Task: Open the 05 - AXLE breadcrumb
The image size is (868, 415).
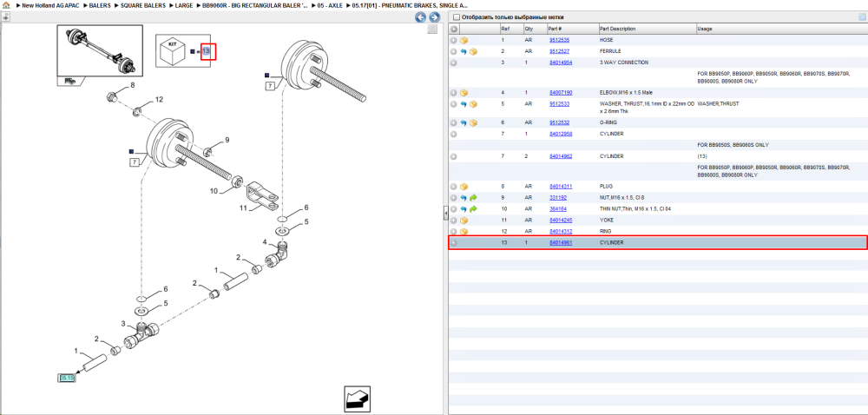Action: (330, 5)
